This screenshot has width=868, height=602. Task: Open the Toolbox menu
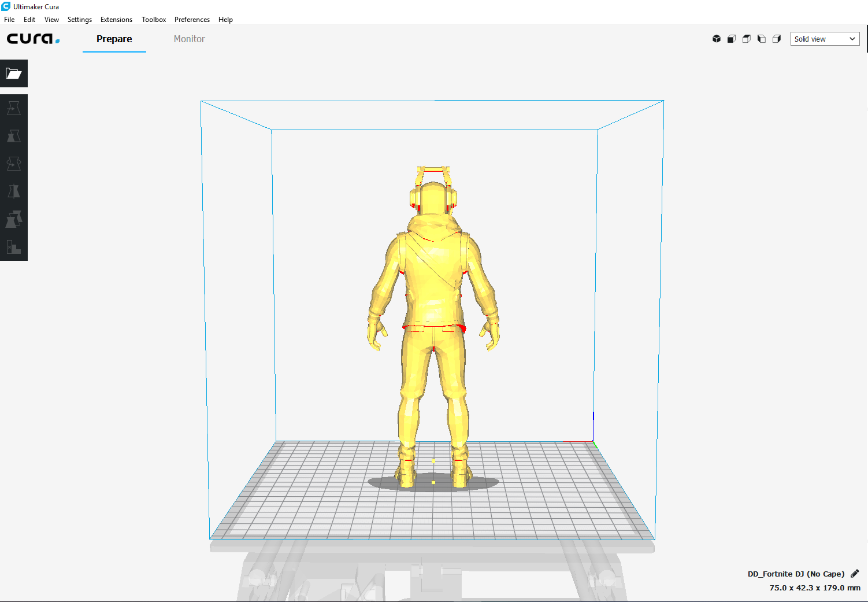click(154, 20)
